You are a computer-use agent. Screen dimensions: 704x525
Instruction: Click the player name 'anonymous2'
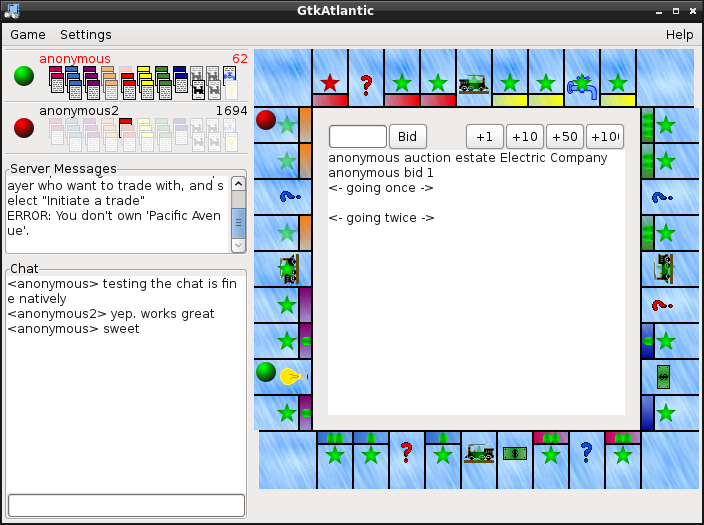(x=79, y=111)
